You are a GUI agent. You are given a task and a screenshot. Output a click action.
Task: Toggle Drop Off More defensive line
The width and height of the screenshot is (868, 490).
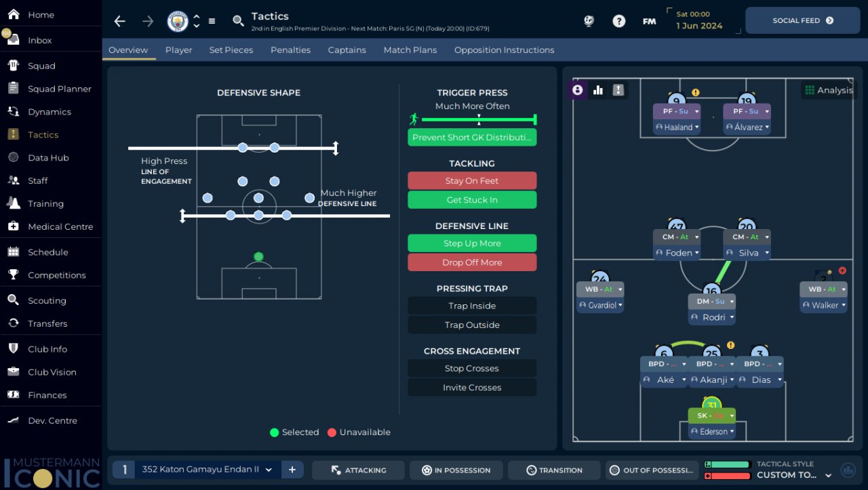tap(472, 262)
